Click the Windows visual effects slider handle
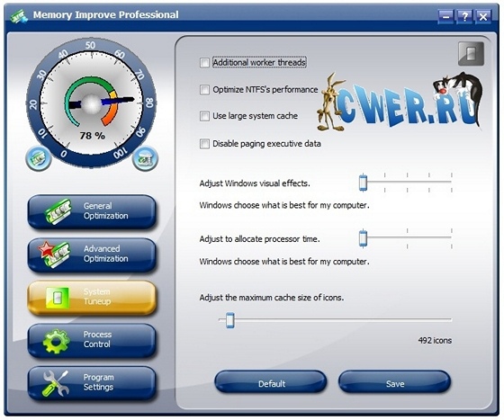Viewport: 504px width, 420px height. [x=363, y=183]
